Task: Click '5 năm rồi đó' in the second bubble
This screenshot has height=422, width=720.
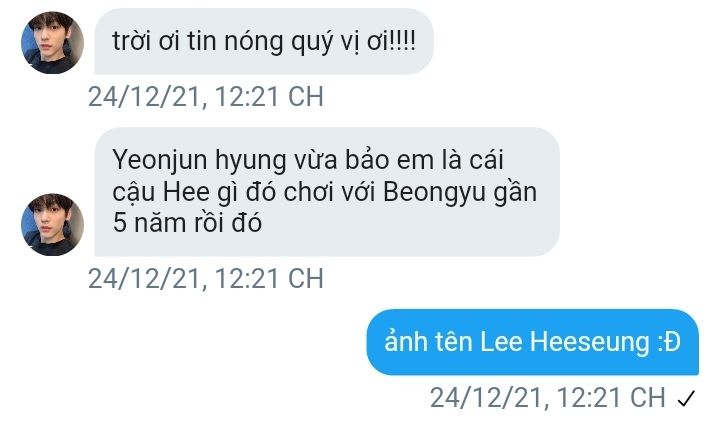Action: click(x=187, y=223)
